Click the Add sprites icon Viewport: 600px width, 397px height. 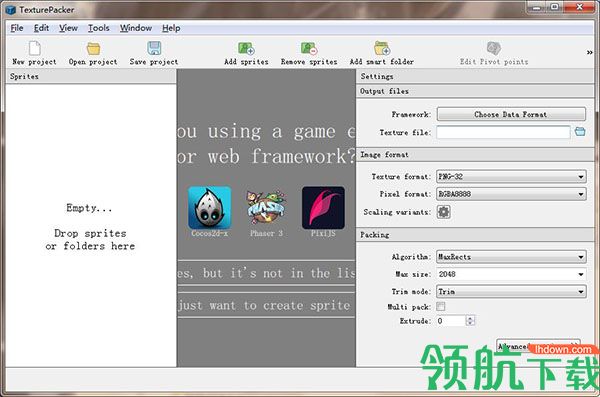pos(246,49)
